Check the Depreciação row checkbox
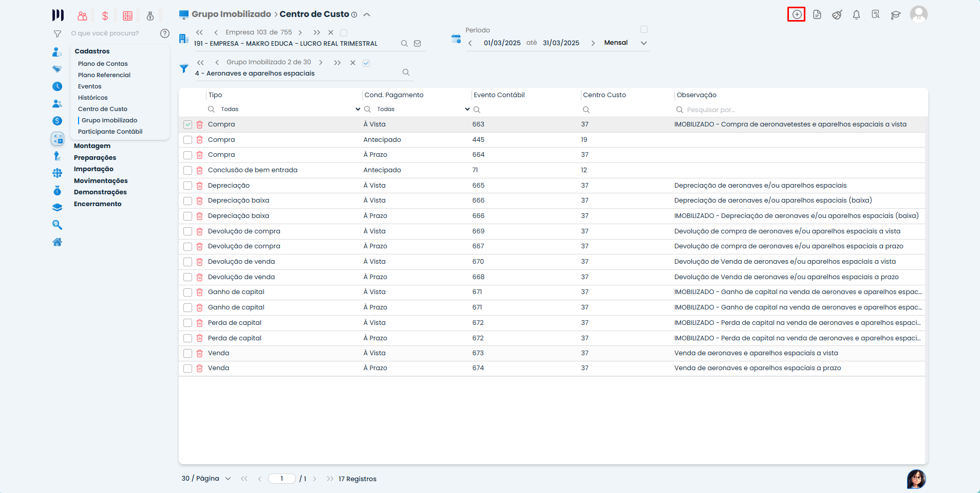This screenshot has height=493, width=980. [x=187, y=186]
